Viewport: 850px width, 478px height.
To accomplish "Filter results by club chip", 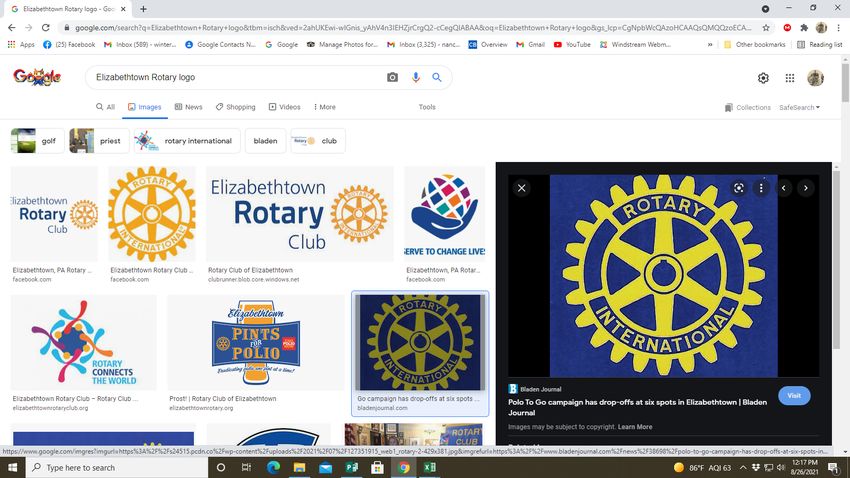I will coord(318,141).
